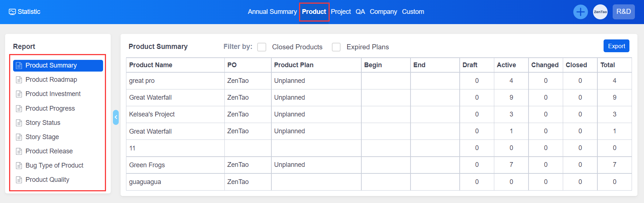Click the Kelsea's Project row name
The height and width of the screenshot is (203, 644).
(152, 114)
